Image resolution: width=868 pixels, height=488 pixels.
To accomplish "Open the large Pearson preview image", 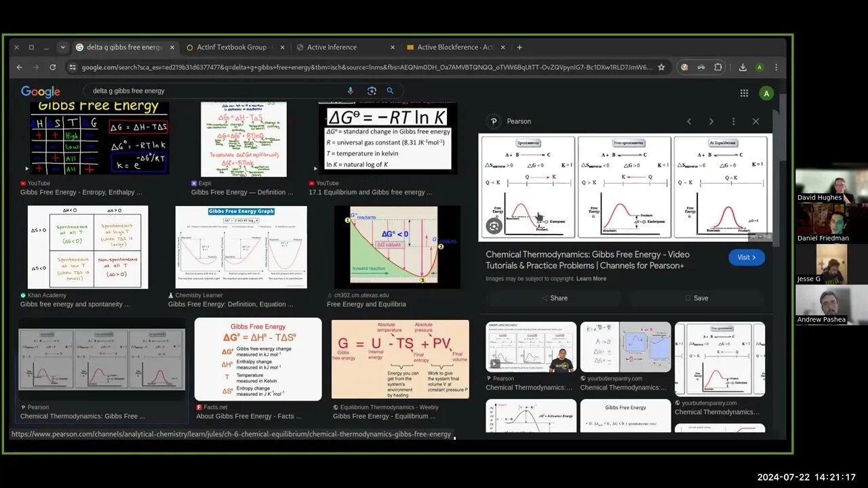I will [625, 187].
